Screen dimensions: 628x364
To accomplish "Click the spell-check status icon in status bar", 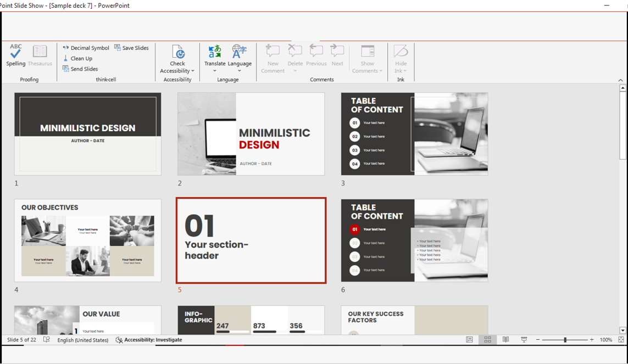I will [47, 340].
